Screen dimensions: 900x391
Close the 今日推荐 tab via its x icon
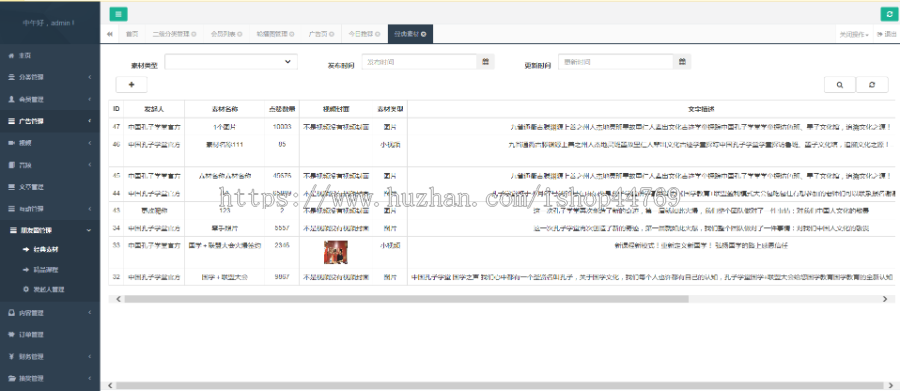click(x=378, y=34)
